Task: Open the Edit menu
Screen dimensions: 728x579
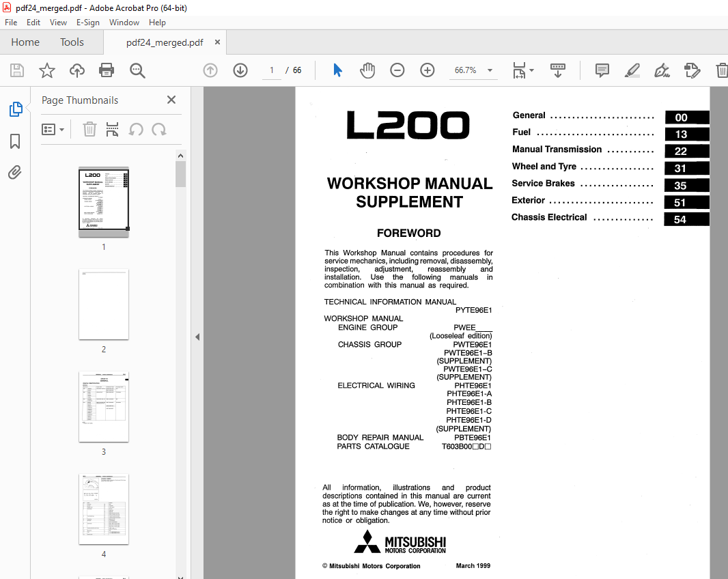Action: click(33, 23)
